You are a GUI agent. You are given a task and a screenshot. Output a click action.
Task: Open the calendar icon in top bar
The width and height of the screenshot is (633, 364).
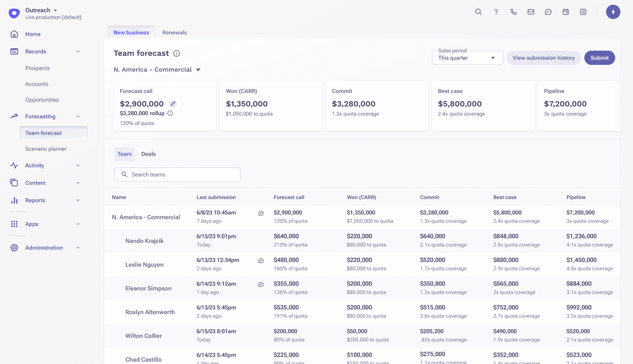[x=566, y=12]
